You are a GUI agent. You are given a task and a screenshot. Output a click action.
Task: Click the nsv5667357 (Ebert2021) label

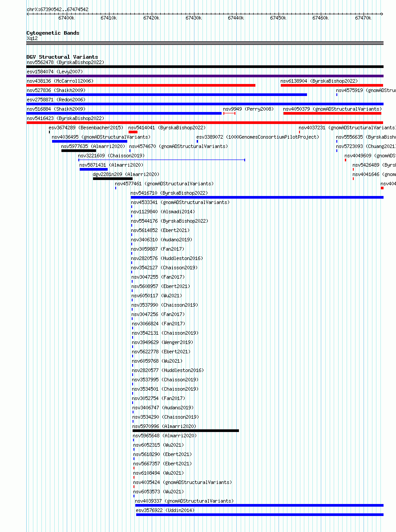[162, 464]
